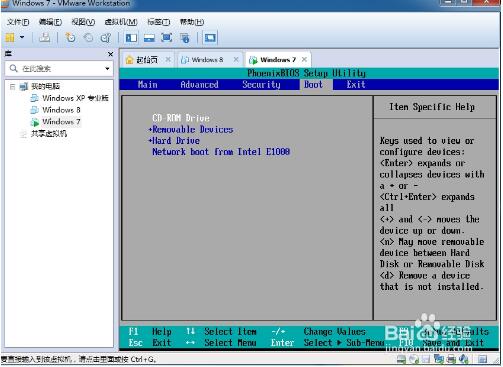The height and width of the screenshot is (367, 503).
Task: Open the 虚拟机(M) menu
Action: [x=121, y=22]
